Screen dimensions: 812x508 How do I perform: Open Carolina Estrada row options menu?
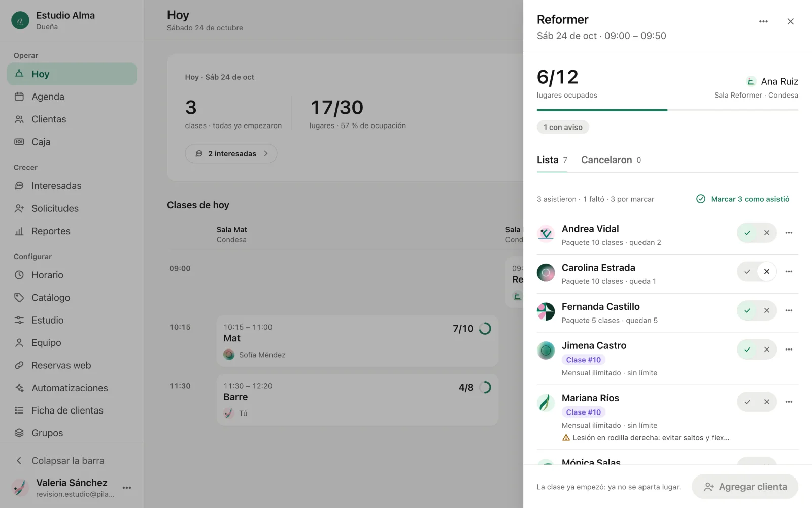789,272
